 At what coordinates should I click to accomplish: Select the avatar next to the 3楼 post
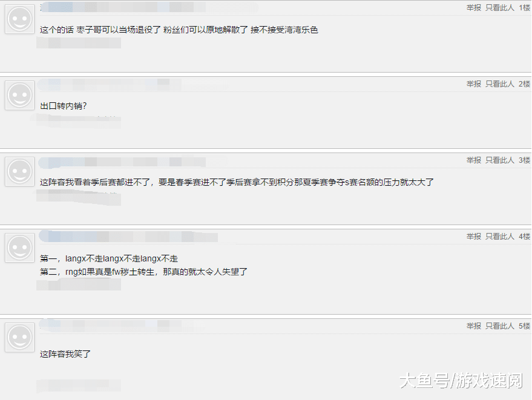20,172
